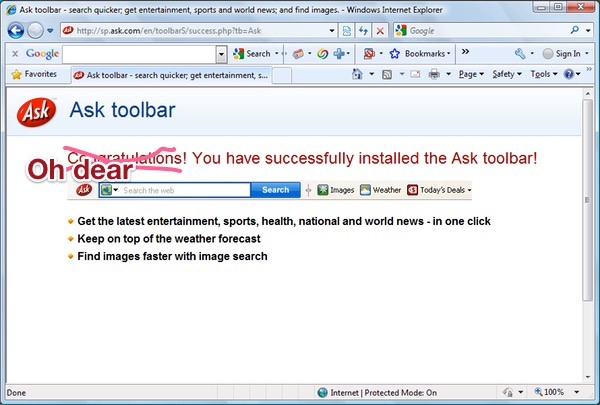Screen dimensions: 600x405
Task: Open the Tools dropdown menu
Action: point(542,74)
